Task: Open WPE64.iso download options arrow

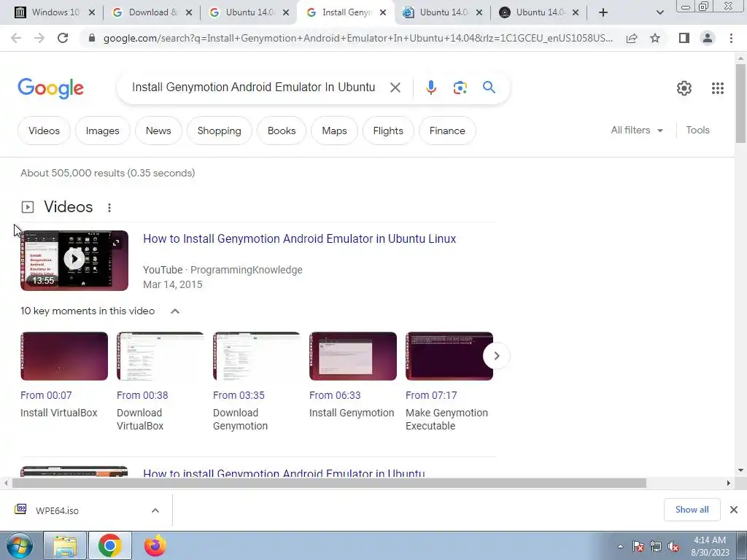Action: 155,510
